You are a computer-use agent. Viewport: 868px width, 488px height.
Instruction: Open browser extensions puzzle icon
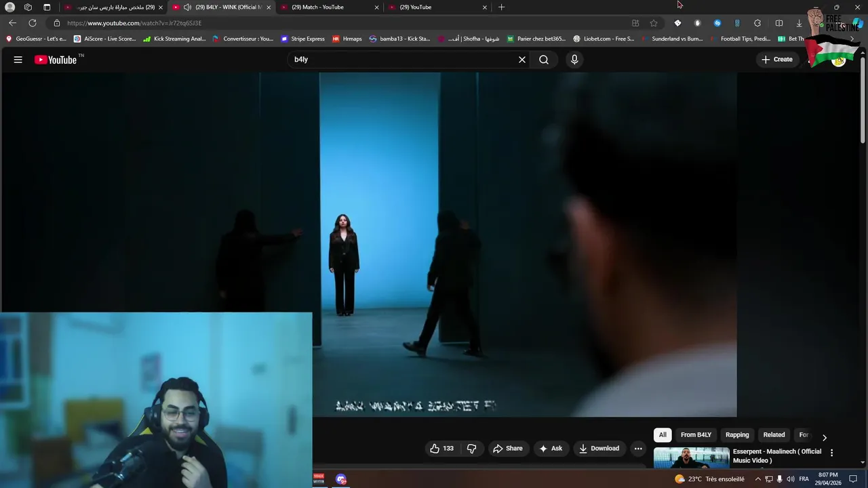(x=757, y=23)
